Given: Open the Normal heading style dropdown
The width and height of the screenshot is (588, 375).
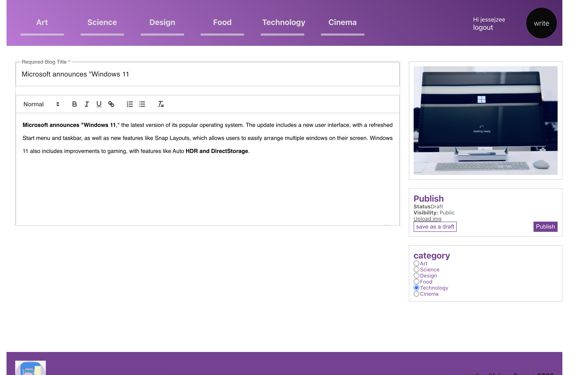Looking at the screenshot, I should (x=41, y=104).
